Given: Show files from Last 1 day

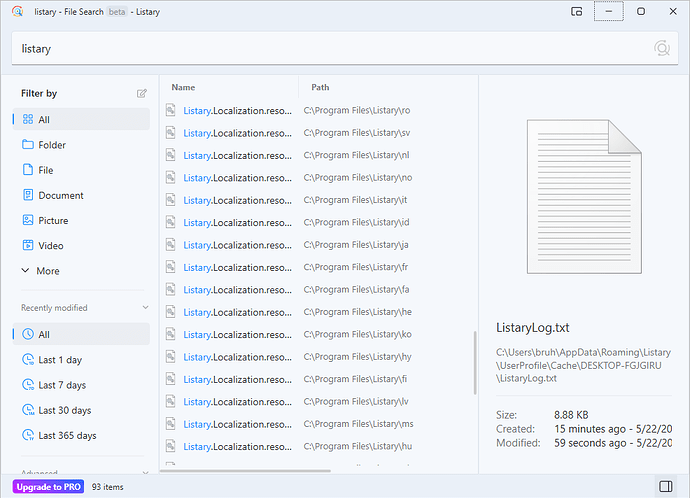Looking at the screenshot, I should click(x=81, y=359).
